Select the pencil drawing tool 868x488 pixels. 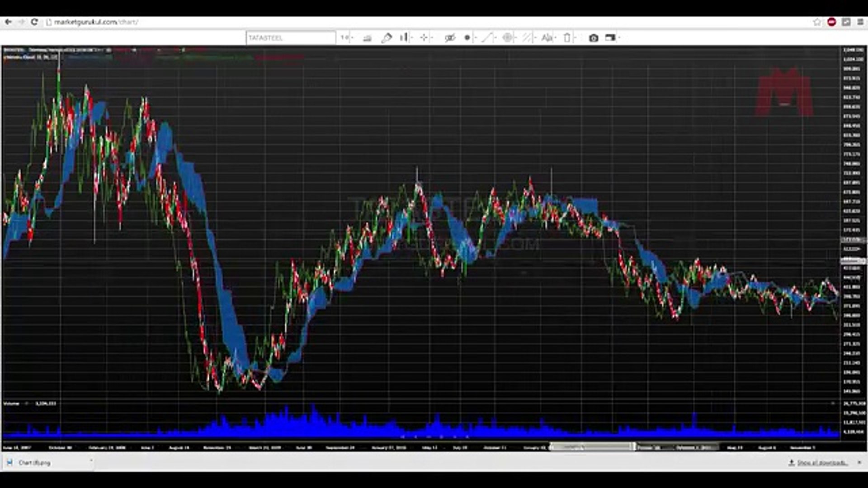point(387,38)
